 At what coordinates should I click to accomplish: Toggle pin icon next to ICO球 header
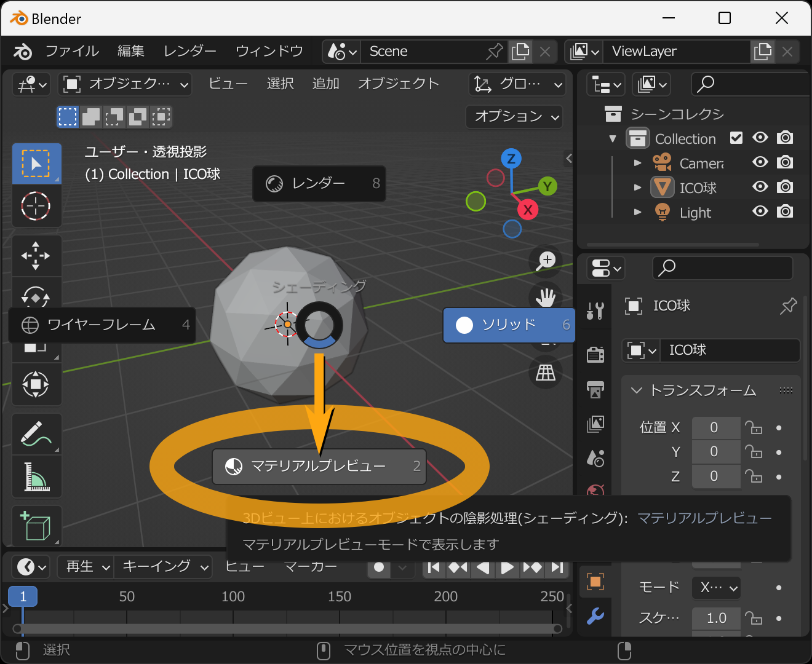[x=788, y=306]
